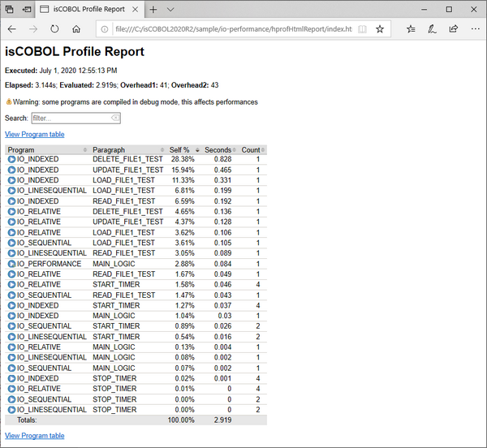Go to the browser home page
The height and width of the screenshot is (448, 487).
click(76, 28)
